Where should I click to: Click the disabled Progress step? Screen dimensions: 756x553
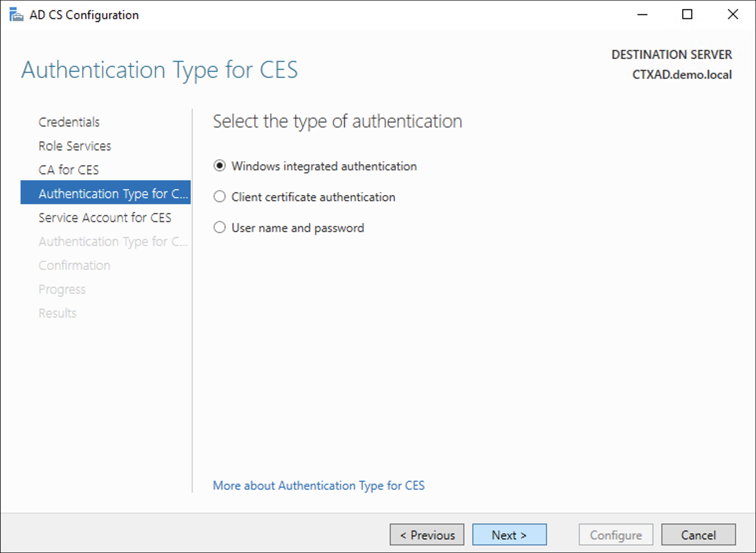tap(62, 289)
